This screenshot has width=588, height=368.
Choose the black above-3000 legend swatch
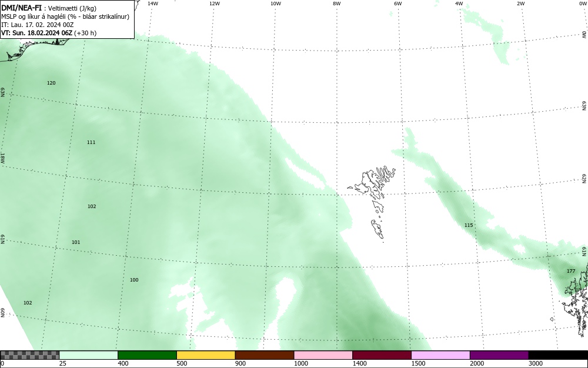click(558, 355)
